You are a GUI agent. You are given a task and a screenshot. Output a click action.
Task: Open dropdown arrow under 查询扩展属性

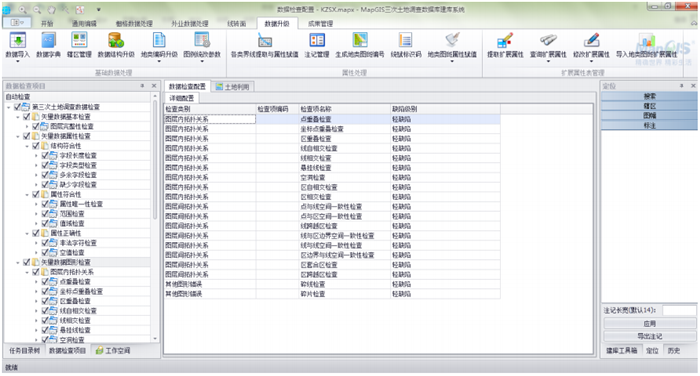(548, 61)
